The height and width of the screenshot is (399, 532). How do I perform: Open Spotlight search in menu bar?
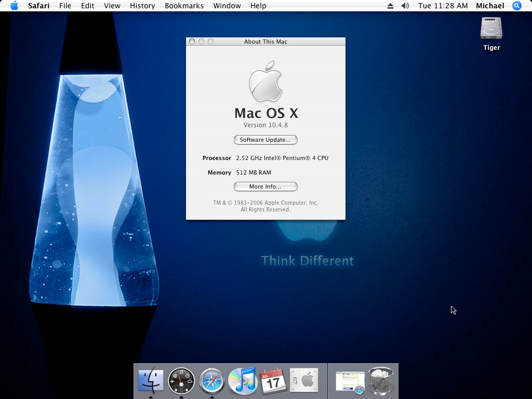click(x=516, y=6)
